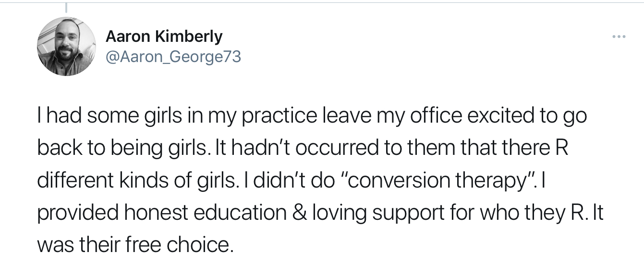Click Aaron Kimberly's profile picture
Viewport: 644px width, 278px height.
66,46
